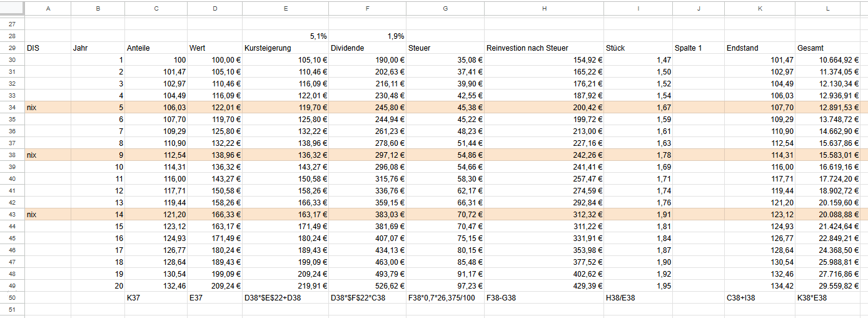Select the "Spalte 1" header cell

tap(698, 48)
